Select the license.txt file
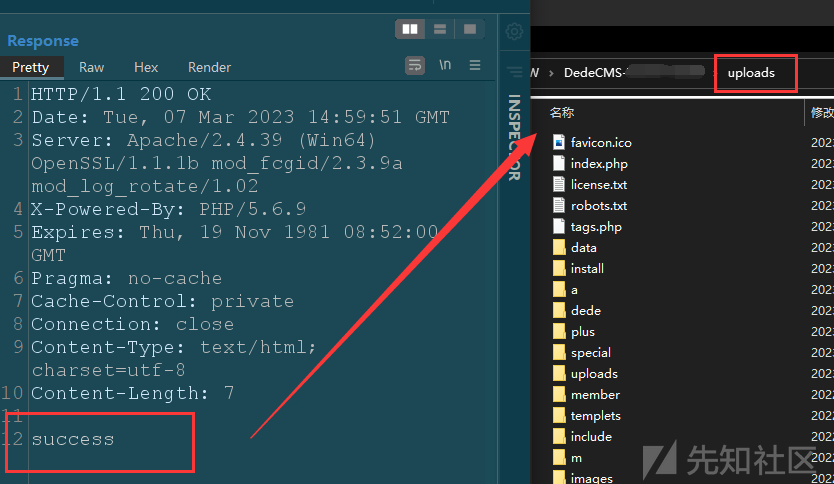 [x=599, y=185]
